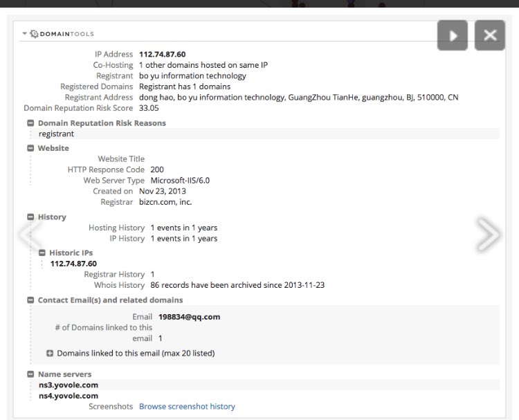Select email 198834@qq.com
The image size is (519, 420).
190,317
